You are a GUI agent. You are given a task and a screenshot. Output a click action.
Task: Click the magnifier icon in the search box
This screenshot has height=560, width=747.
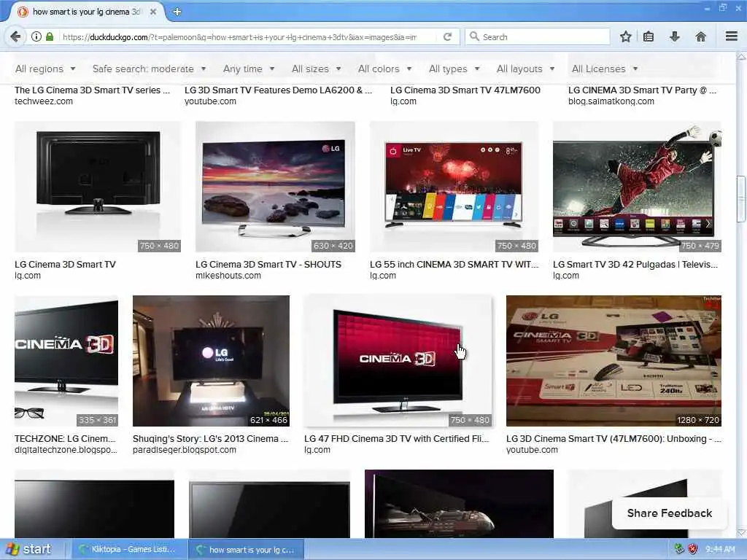coord(474,36)
